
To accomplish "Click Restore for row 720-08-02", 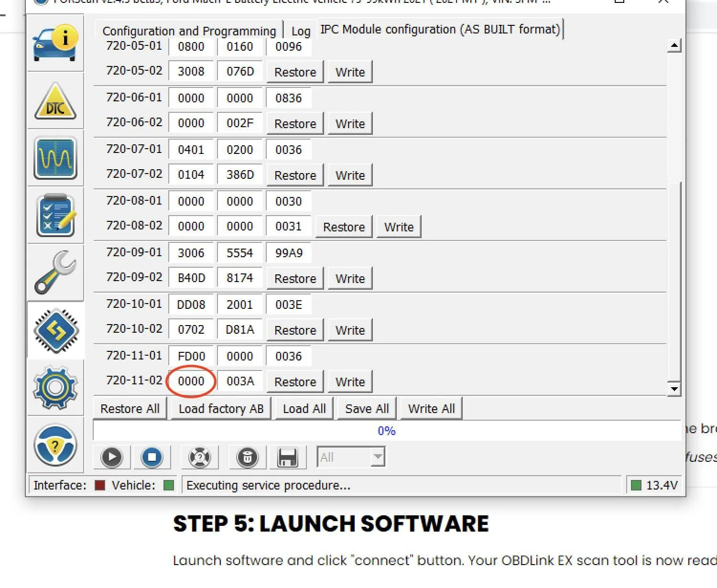I will tap(344, 227).
